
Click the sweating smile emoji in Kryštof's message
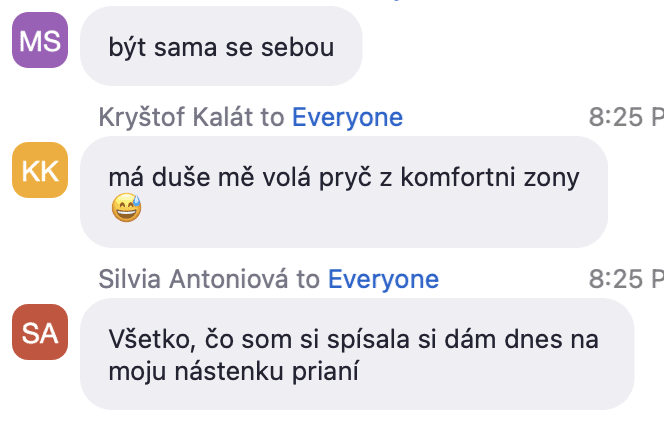[x=126, y=208]
